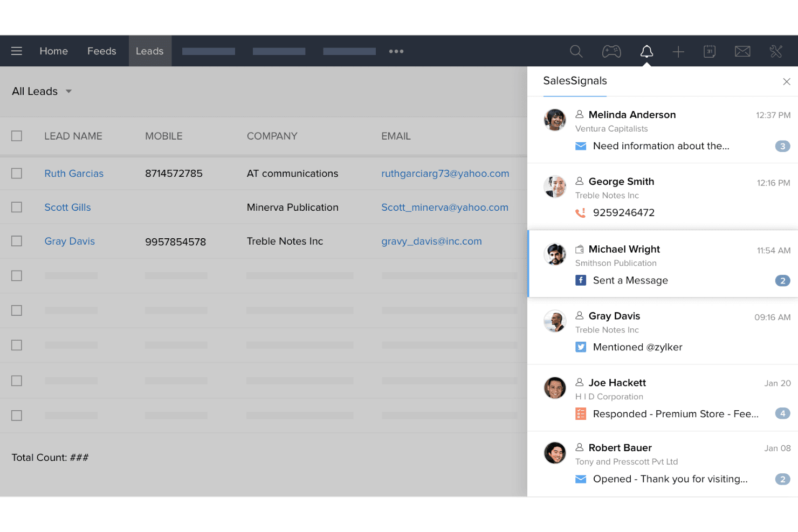Click the email icon in Melinda Anderson's signal
Viewport: 798px width, 532px height.
[581, 146]
